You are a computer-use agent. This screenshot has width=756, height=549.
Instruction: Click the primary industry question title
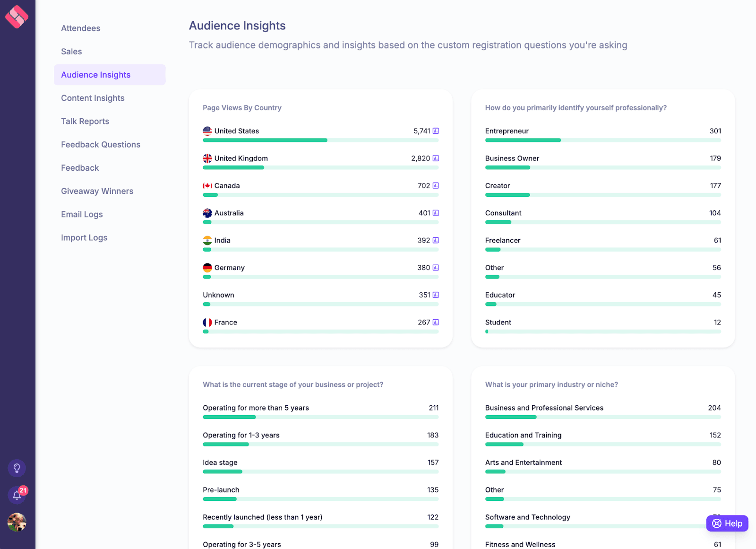click(551, 385)
